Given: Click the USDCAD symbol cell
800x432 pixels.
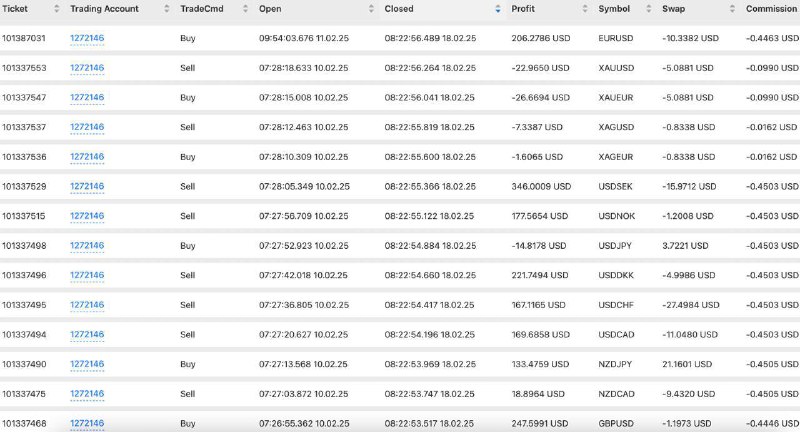Looking at the screenshot, I should point(616,334).
